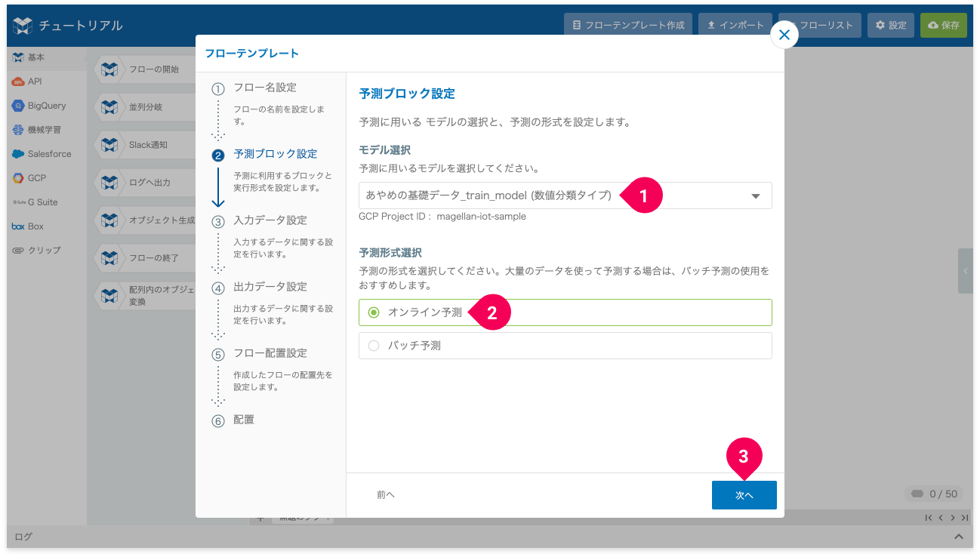Expand the right side panel handle

pyautogui.click(x=966, y=271)
